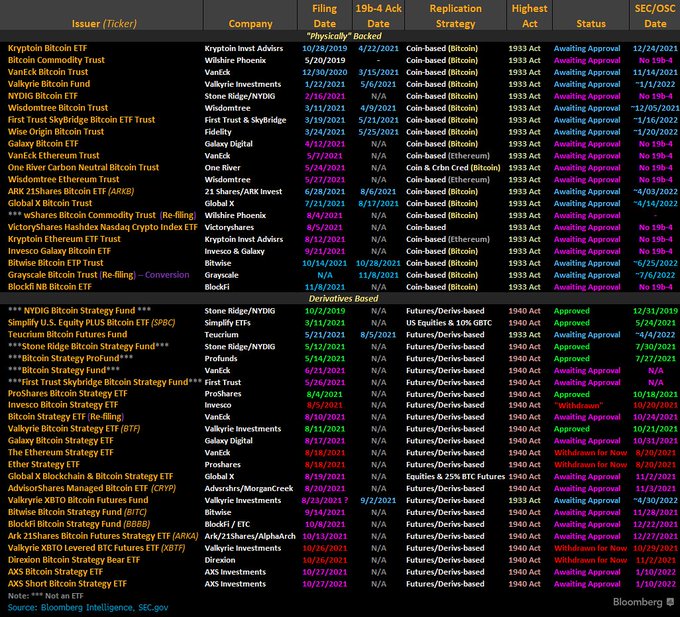Select Bitwise Bitcoin Strategy Fund (BITC)

(x=77, y=512)
